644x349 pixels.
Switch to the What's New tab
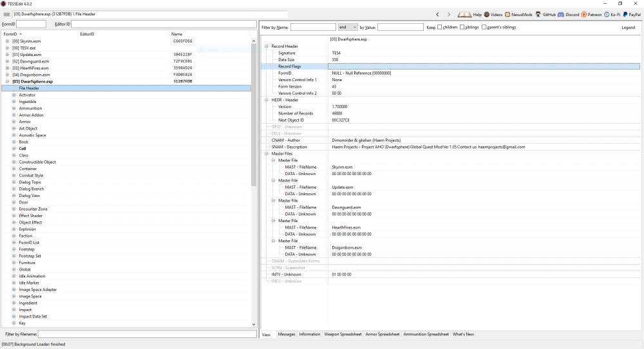(463, 334)
